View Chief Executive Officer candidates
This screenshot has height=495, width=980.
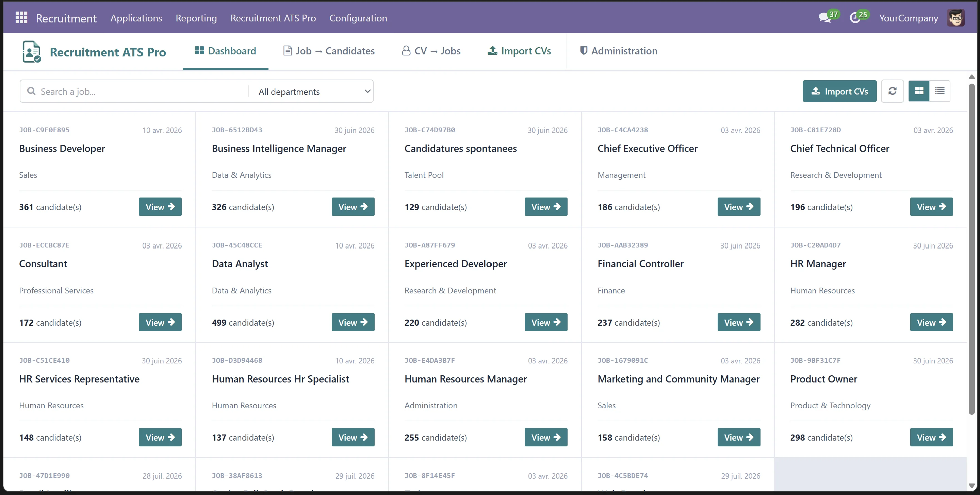739,207
